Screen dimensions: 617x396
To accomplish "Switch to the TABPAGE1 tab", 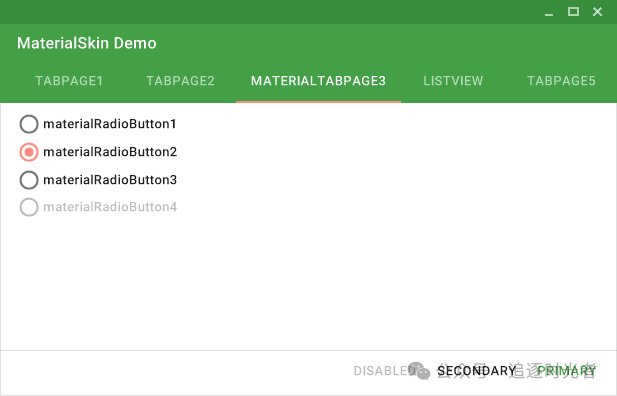I will coord(69,81).
